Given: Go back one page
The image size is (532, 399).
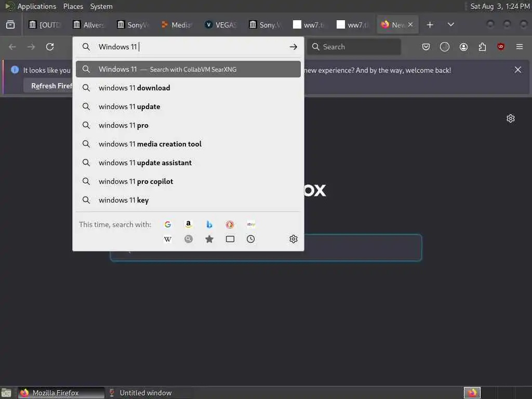Looking at the screenshot, I should click(12, 47).
